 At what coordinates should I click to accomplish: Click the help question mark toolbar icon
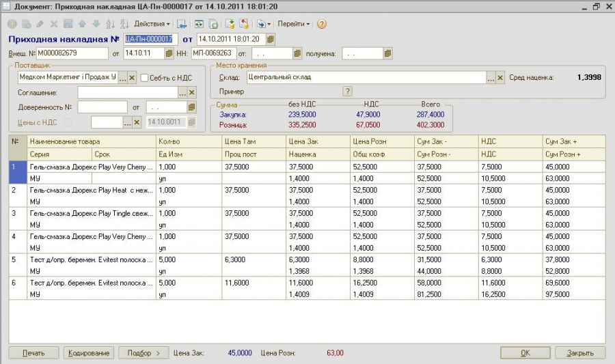(322, 24)
